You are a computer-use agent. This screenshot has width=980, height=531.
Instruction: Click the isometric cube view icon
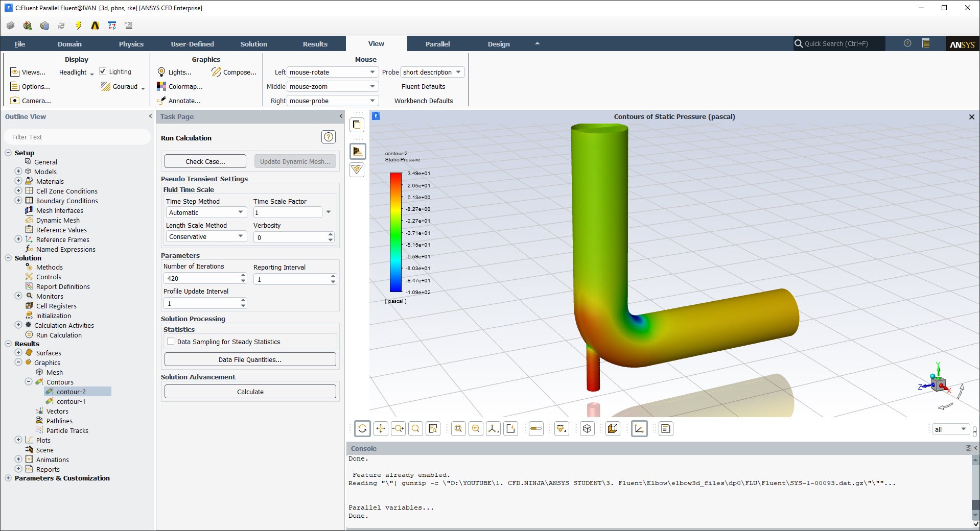[x=587, y=429]
